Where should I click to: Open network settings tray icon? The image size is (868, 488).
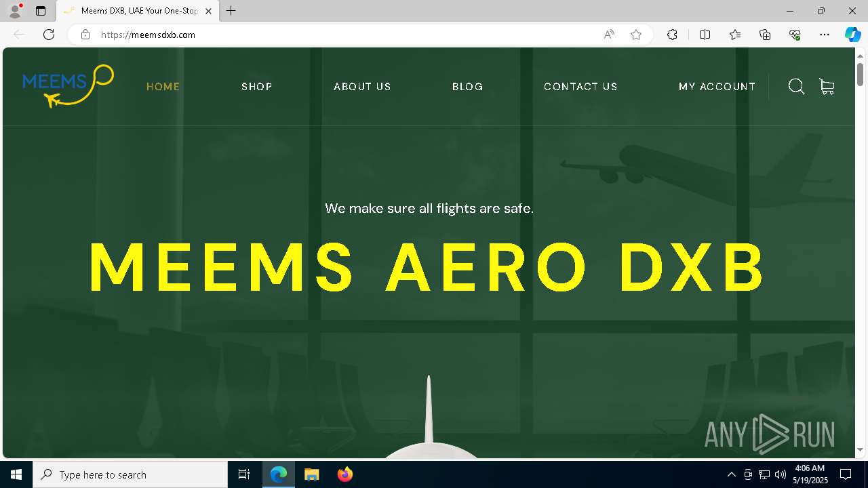coord(764,474)
